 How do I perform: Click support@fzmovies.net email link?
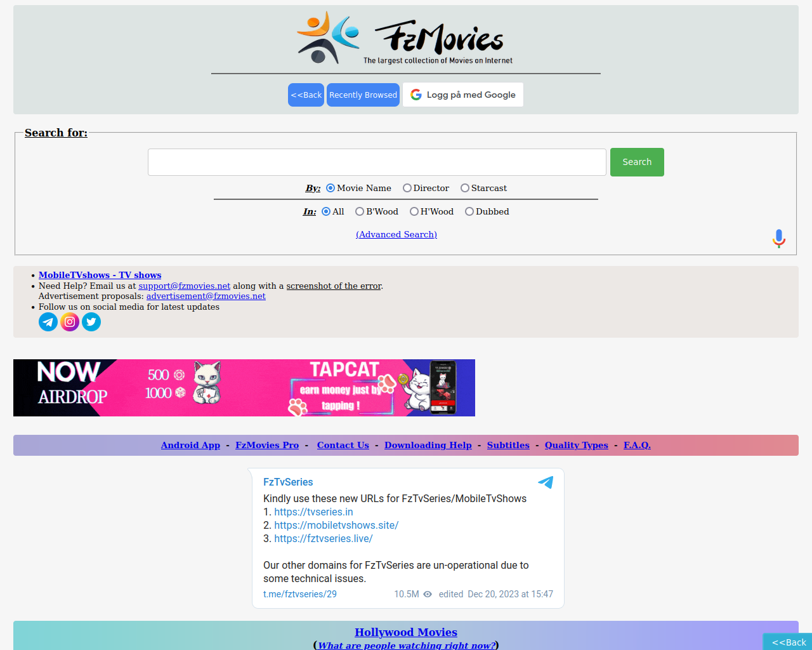click(185, 286)
